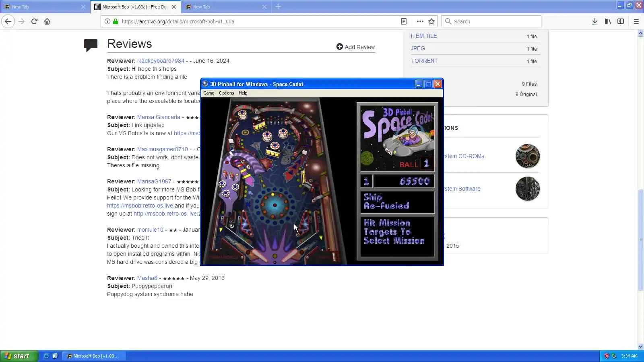Open the TORRENT download option

click(x=424, y=61)
